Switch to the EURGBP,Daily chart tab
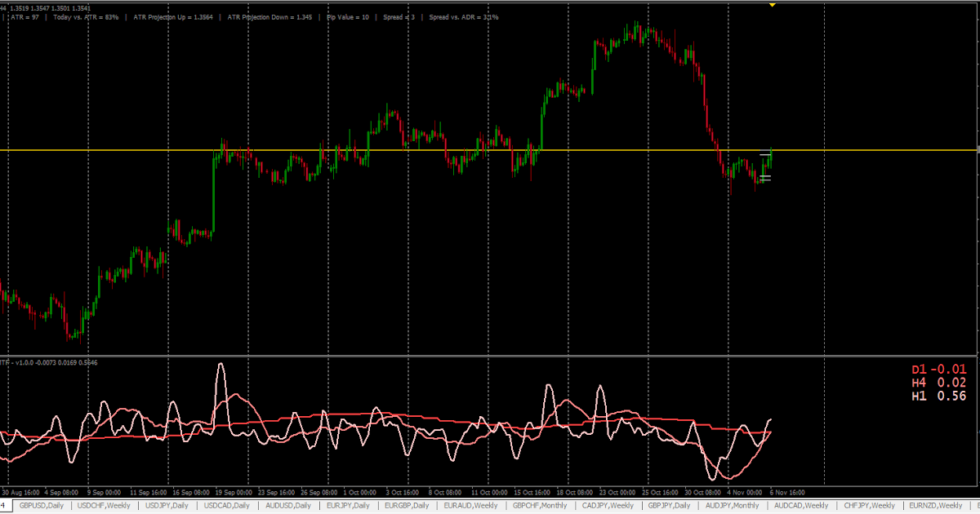 click(406, 506)
